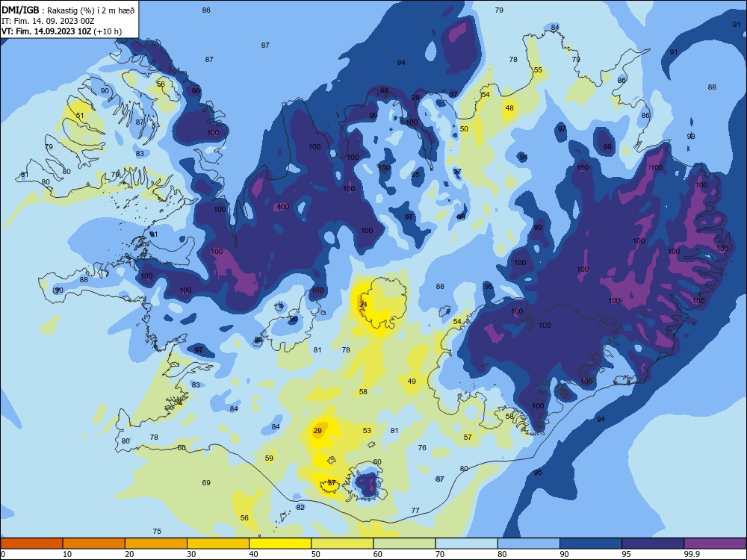Viewport: 747px width, 560px height.
Task: Click the humidity value '49' on the map
Action: tap(412, 381)
